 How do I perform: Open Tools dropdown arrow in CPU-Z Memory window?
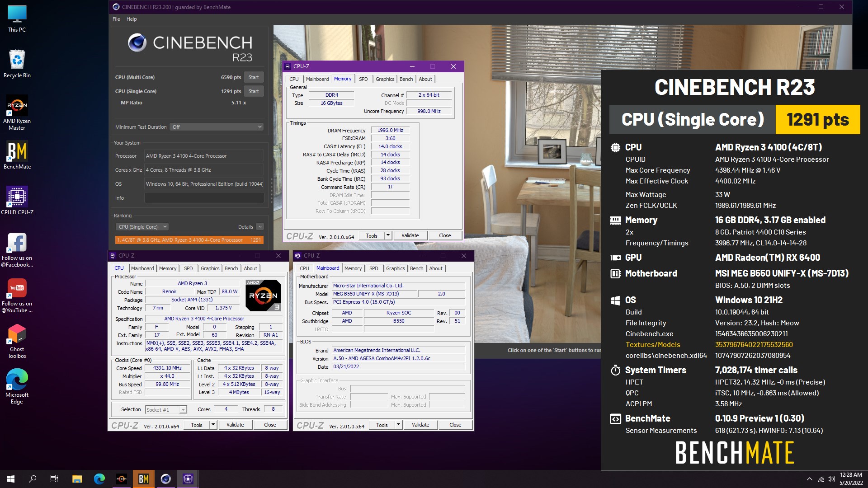click(x=388, y=235)
